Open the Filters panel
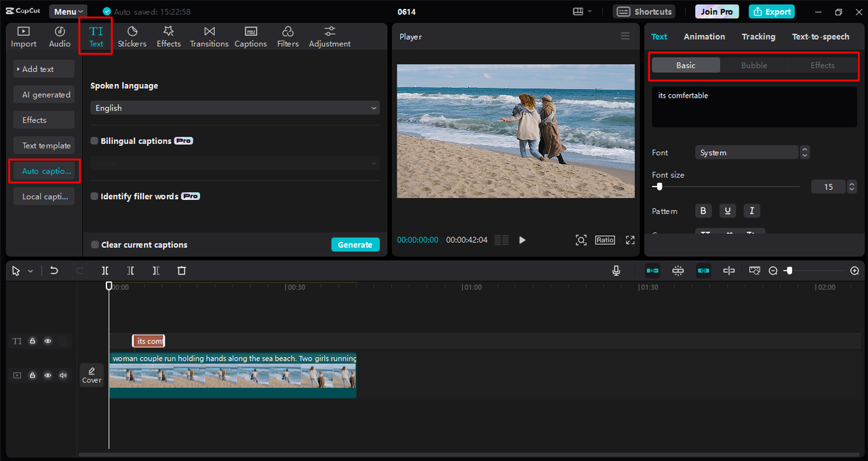Screen dimensions: 868x461 pos(288,37)
